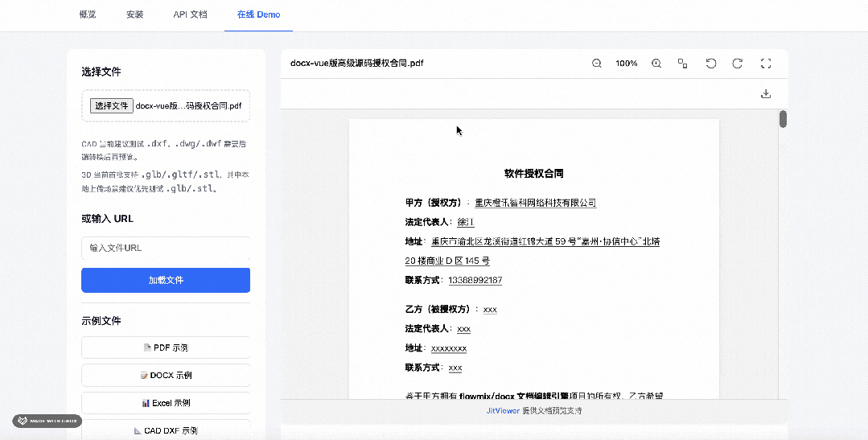Viewport: 868px width, 440px height.
Task: Click the Made with badge at bottom left
Action: pyautogui.click(x=47, y=421)
